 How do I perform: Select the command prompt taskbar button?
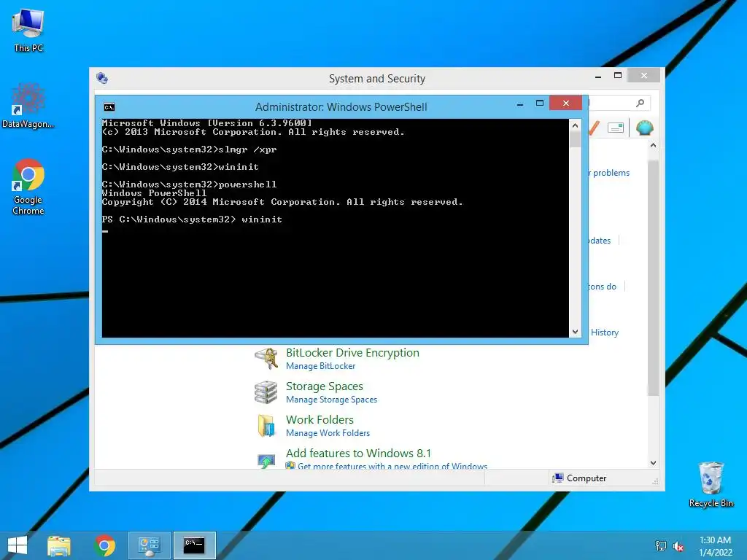[x=194, y=545]
